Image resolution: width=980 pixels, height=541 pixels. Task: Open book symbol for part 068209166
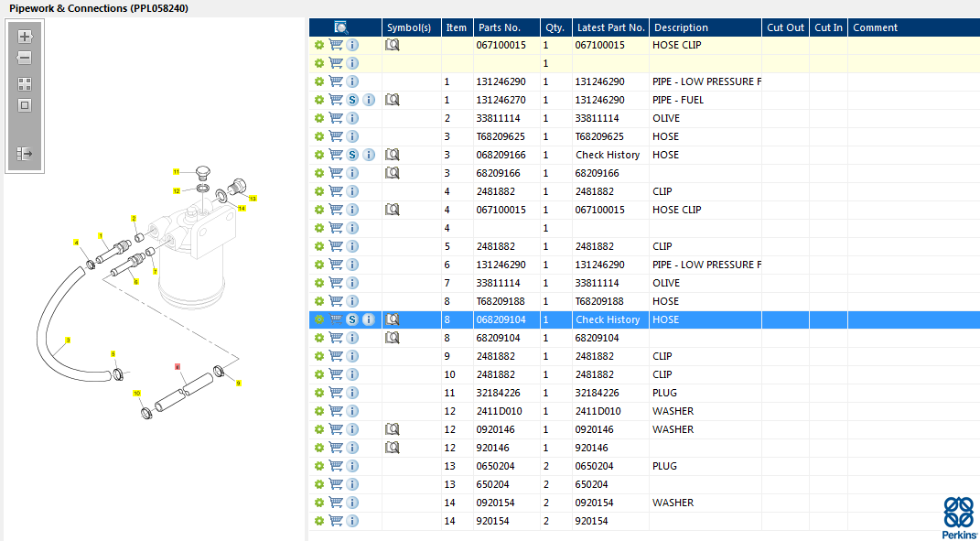click(393, 155)
